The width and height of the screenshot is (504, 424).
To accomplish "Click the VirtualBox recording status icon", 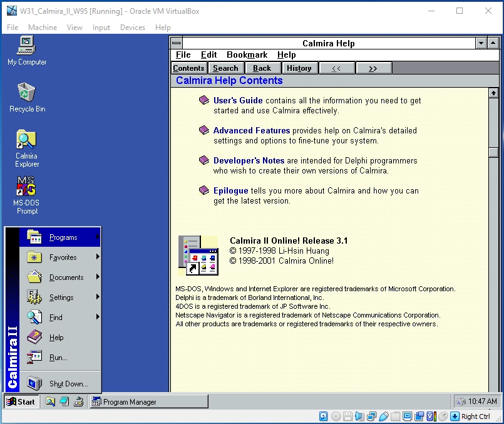I will pos(419,416).
